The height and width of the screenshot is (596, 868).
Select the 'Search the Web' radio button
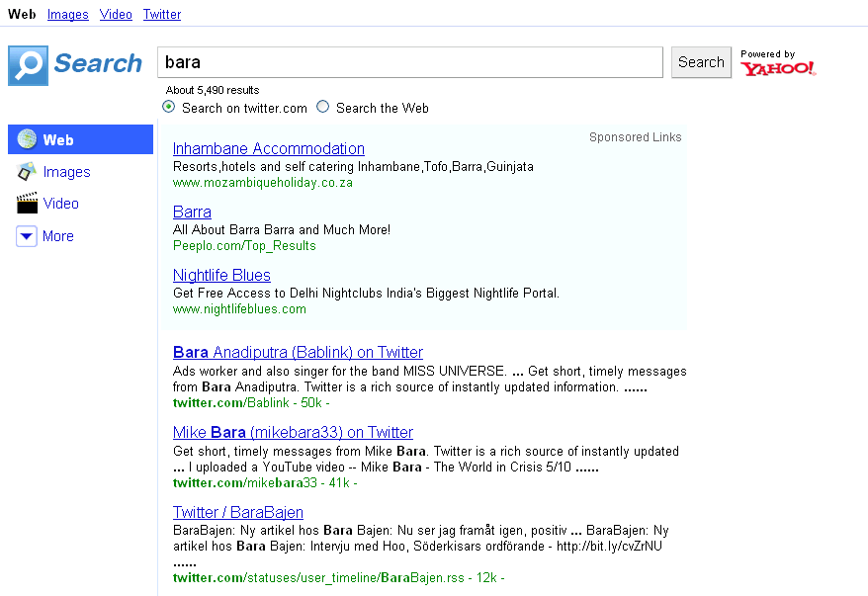coord(323,107)
